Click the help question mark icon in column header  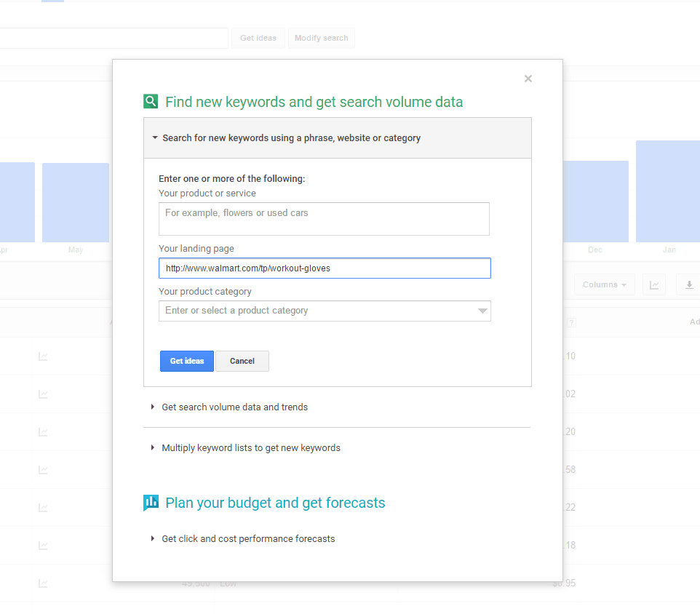click(571, 322)
